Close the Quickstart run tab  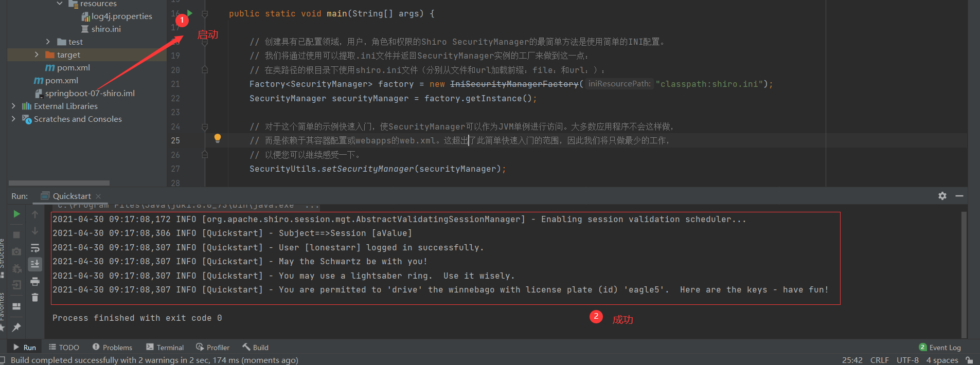tap(98, 196)
